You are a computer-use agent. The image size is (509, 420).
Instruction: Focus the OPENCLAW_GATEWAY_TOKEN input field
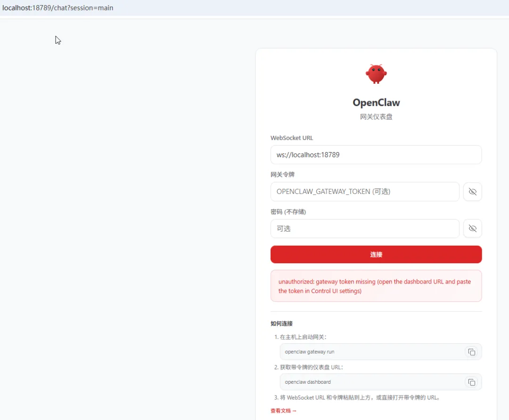tap(365, 192)
